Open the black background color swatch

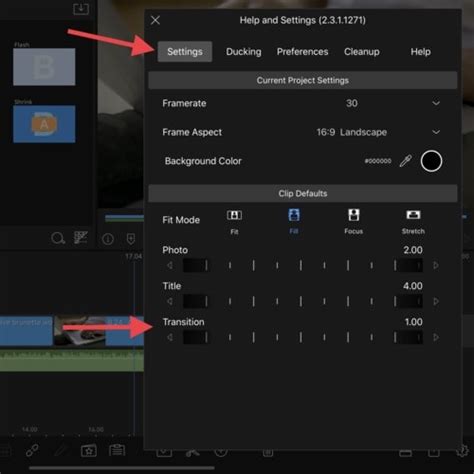coord(431,161)
